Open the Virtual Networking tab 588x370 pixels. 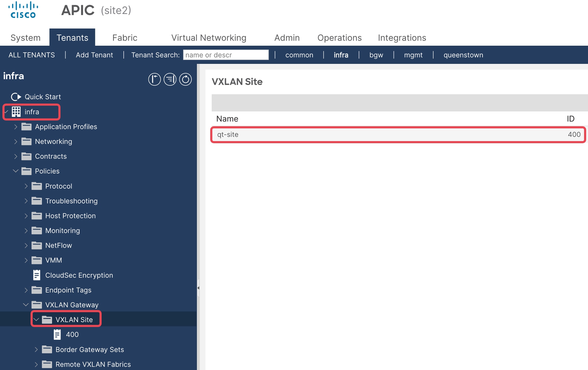tap(209, 38)
